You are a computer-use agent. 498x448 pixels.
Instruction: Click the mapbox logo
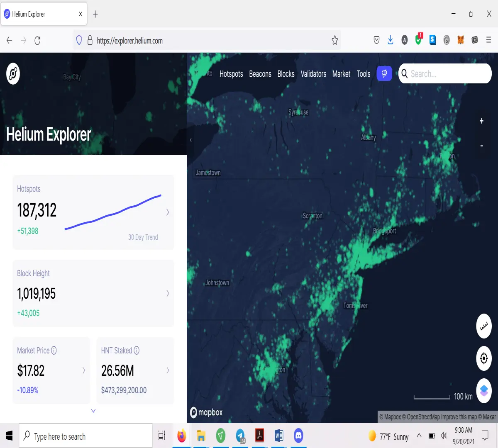click(206, 412)
